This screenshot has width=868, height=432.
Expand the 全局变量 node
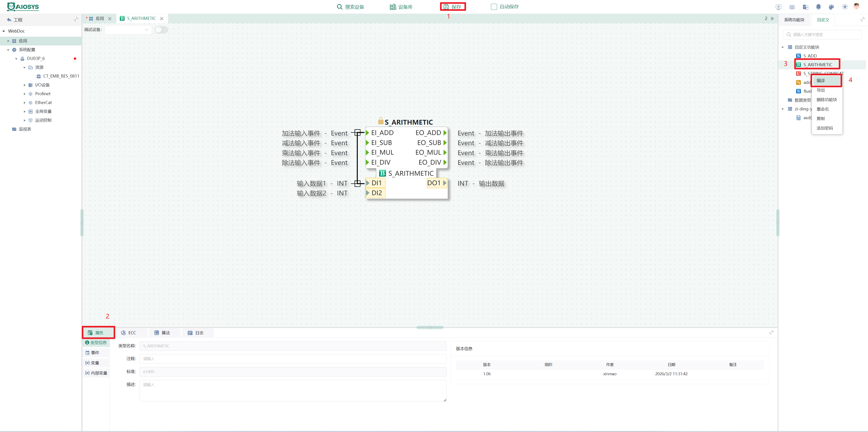[25, 111]
